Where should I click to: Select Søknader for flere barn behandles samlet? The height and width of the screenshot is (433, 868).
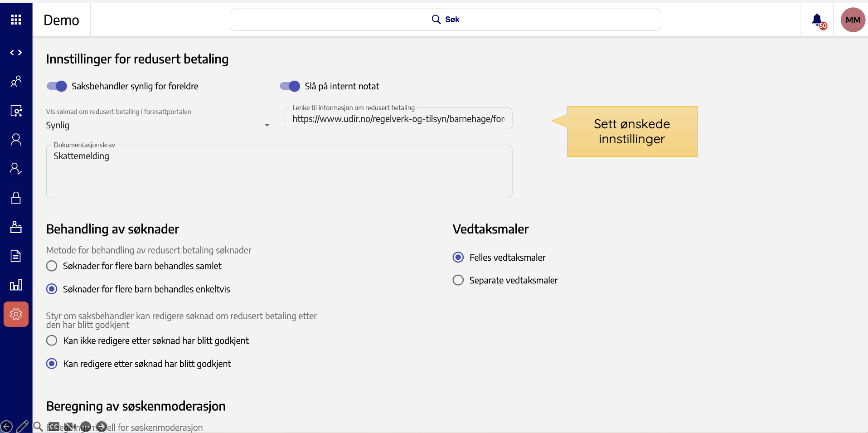52,266
